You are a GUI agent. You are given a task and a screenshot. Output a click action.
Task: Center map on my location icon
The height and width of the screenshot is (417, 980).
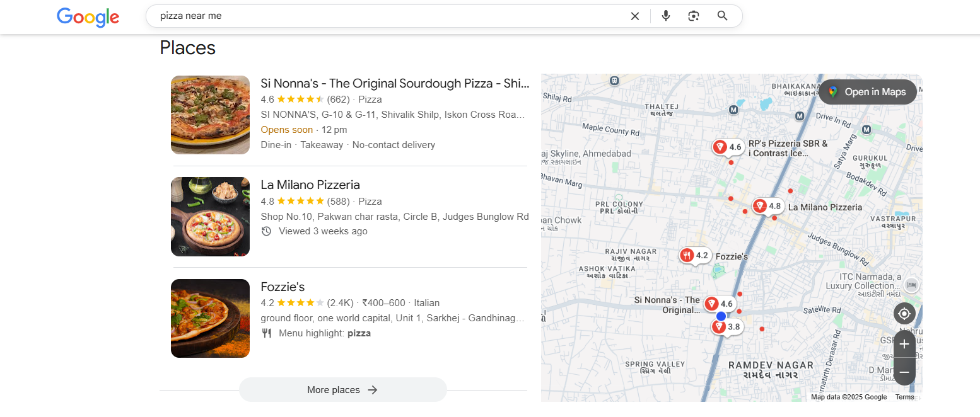(x=904, y=314)
